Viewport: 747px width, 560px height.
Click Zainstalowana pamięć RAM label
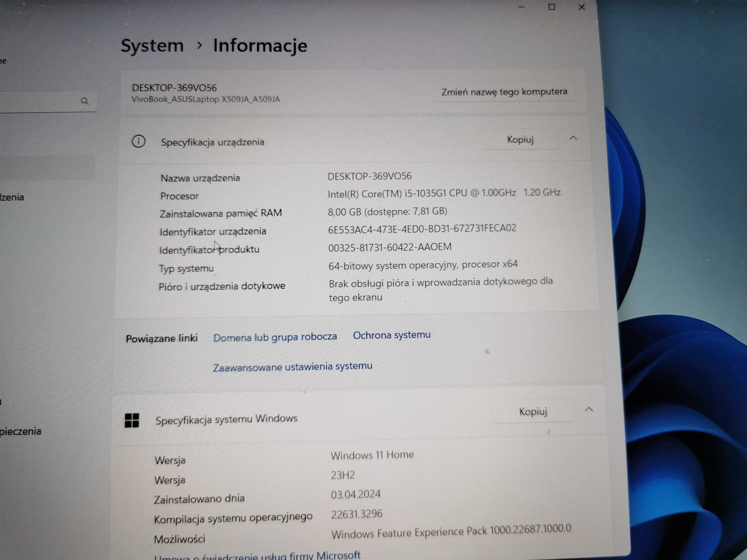coord(221,213)
